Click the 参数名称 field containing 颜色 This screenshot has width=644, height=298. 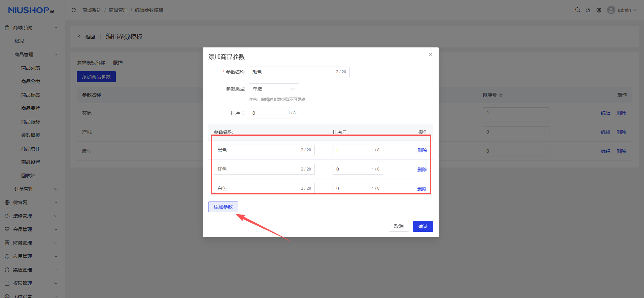tap(299, 72)
